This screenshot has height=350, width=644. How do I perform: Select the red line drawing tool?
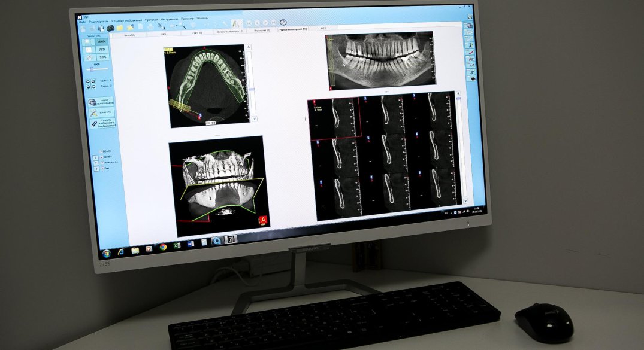(471, 53)
